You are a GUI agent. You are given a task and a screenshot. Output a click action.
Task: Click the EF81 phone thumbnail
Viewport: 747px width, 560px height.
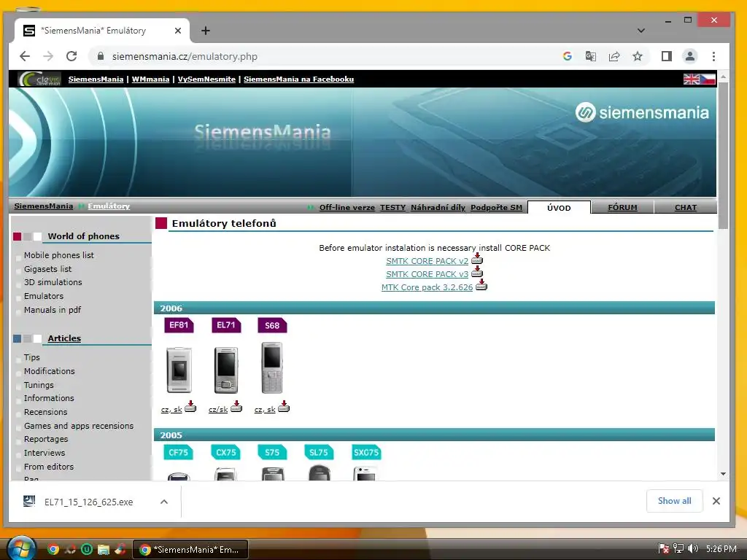(179, 370)
